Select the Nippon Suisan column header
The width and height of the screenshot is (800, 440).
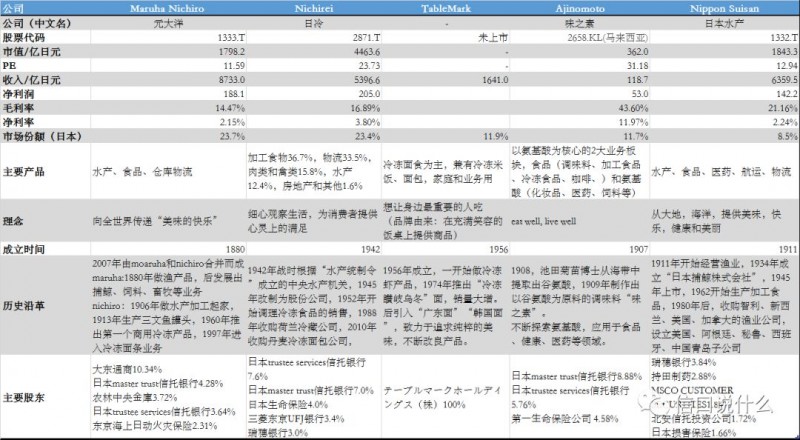[x=724, y=9]
